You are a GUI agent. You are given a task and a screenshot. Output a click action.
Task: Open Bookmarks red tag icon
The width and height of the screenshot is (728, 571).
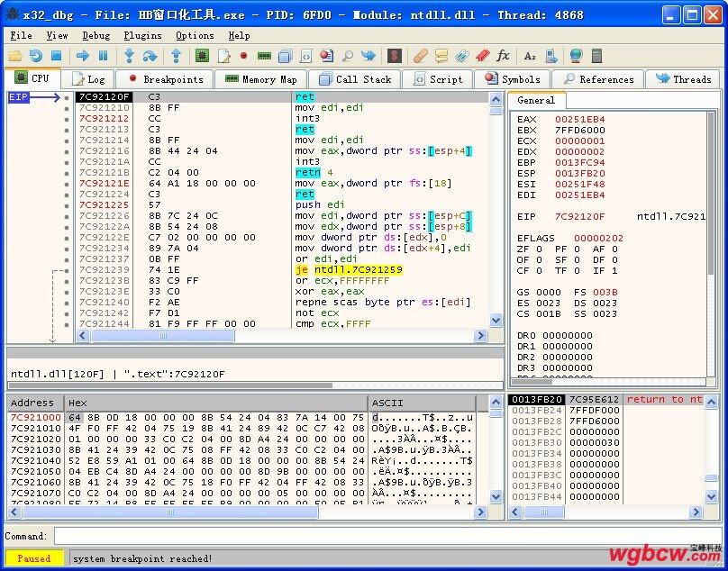click(x=483, y=56)
